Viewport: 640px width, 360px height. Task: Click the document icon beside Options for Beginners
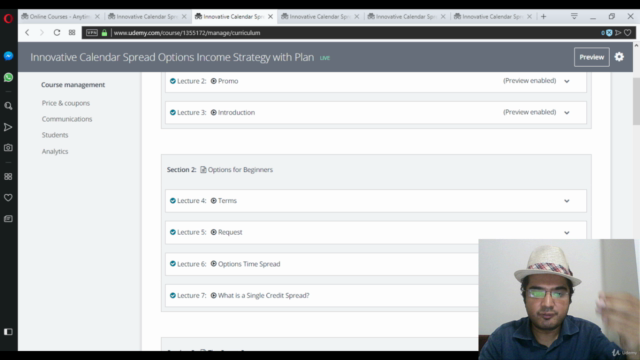[x=203, y=169]
